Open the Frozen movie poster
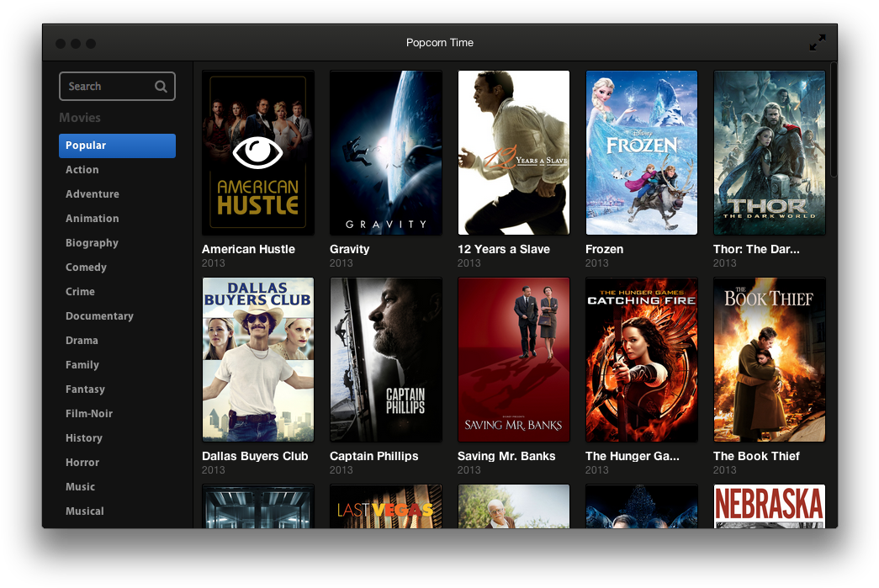The image size is (879, 588). pos(641,152)
